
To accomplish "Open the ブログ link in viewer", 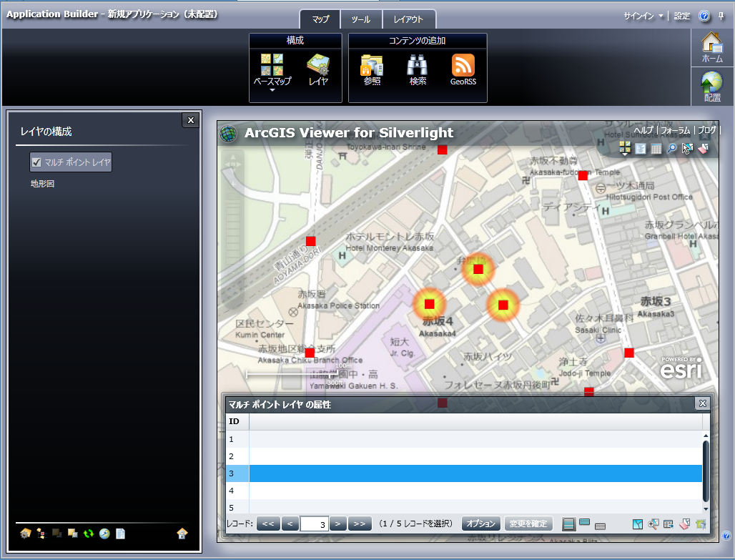I will click(707, 130).
